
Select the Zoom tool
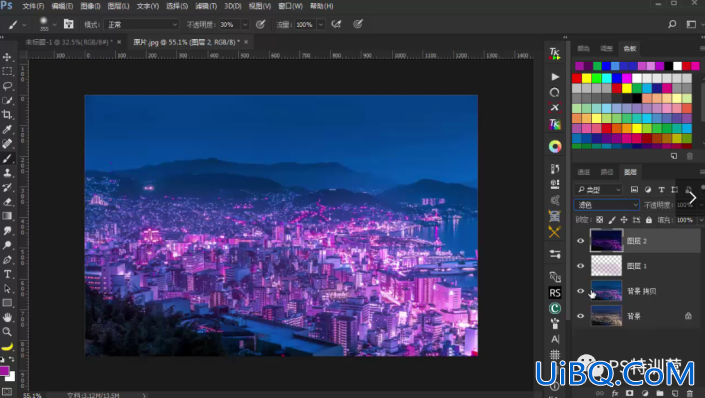7,332
